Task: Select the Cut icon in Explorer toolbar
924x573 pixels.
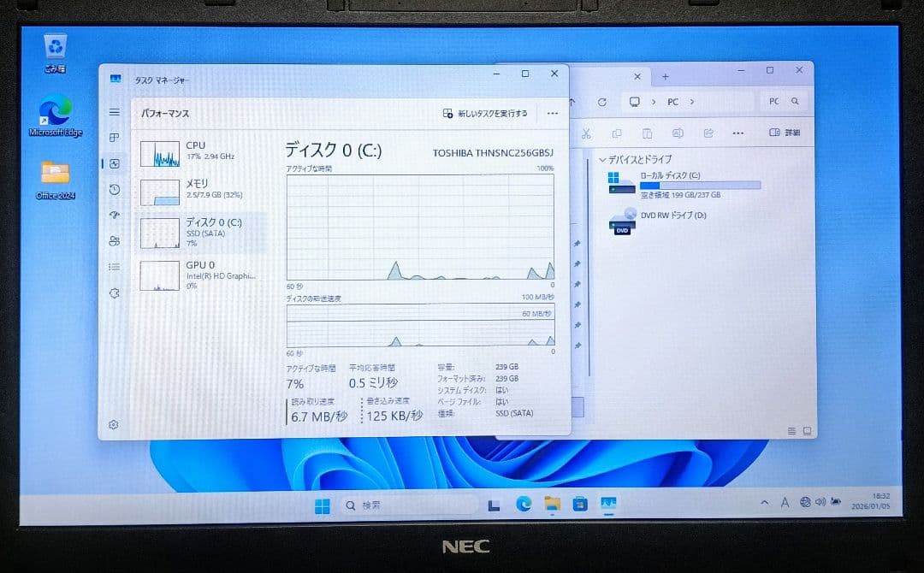Action: [585, 133]
